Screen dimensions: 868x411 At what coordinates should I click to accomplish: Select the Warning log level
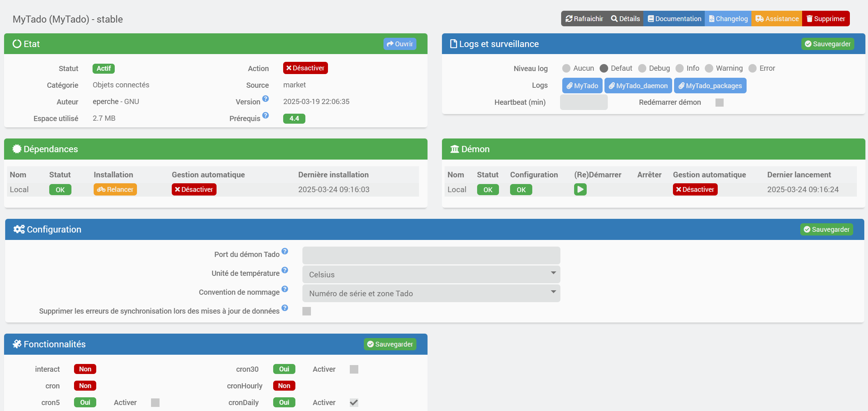click(x=709, y=68)
